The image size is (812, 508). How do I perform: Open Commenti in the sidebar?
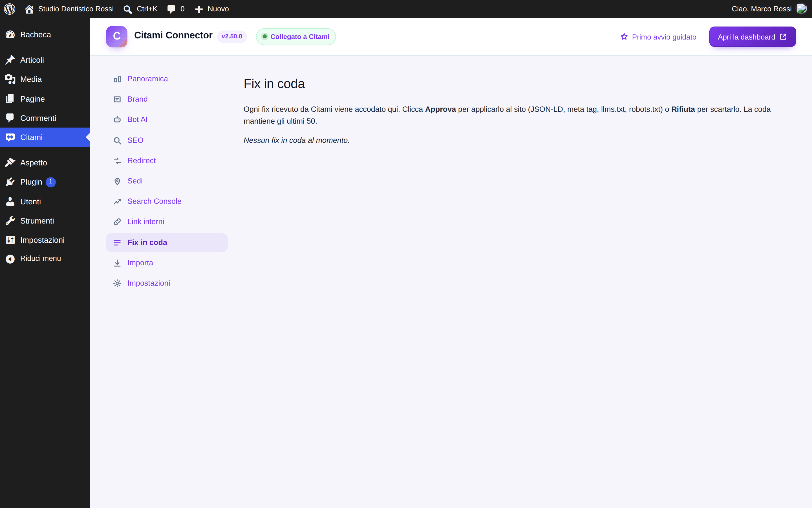[x=45, y=118]
